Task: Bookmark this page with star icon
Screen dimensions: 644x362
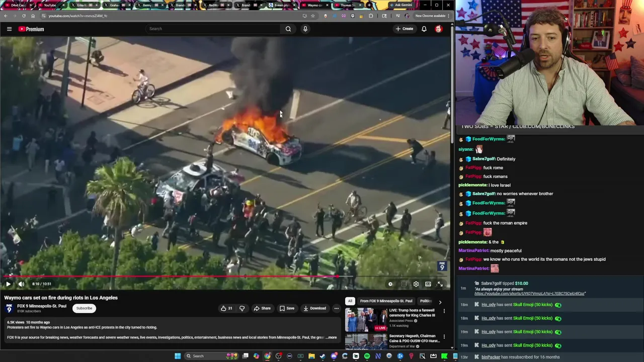Action: pos(312,16)
